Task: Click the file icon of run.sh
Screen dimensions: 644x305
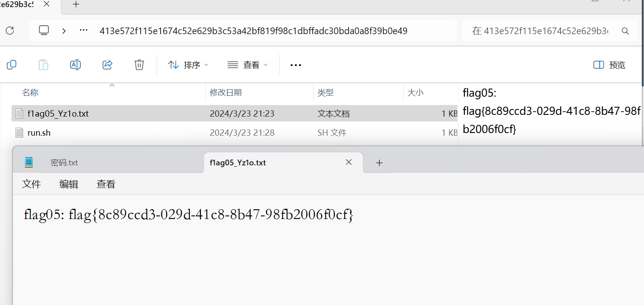Action: [19, 133]
